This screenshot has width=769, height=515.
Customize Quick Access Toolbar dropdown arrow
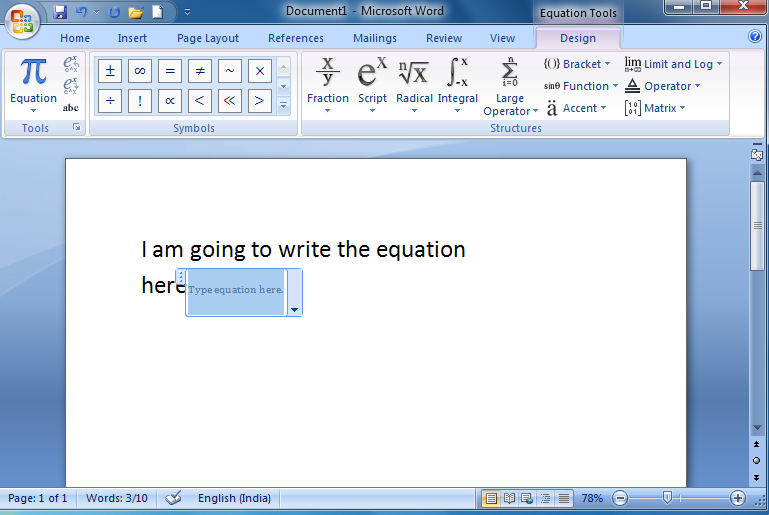187,12
